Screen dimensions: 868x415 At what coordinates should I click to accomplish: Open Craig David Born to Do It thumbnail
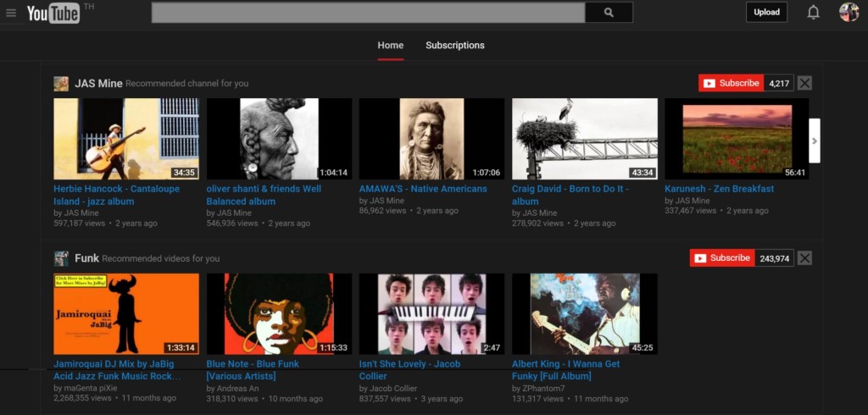point(585,139)
